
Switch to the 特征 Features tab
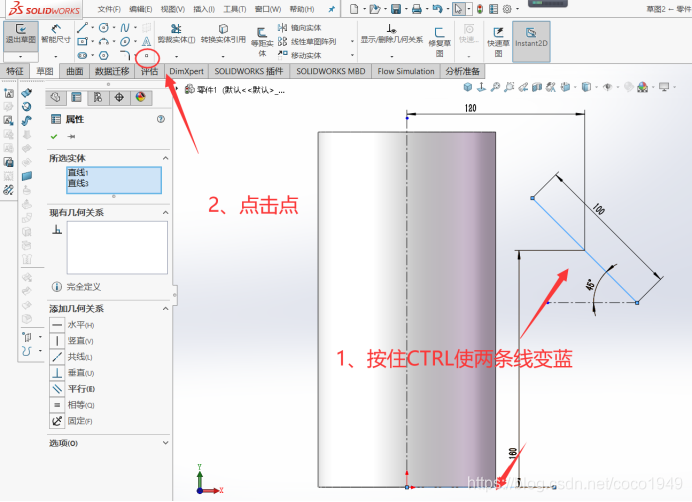coord(15,71)
